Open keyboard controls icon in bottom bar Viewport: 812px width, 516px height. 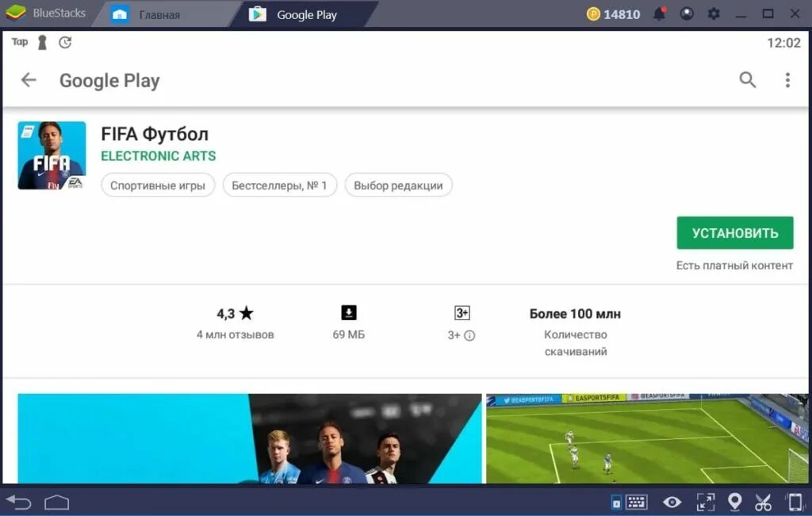636,502
